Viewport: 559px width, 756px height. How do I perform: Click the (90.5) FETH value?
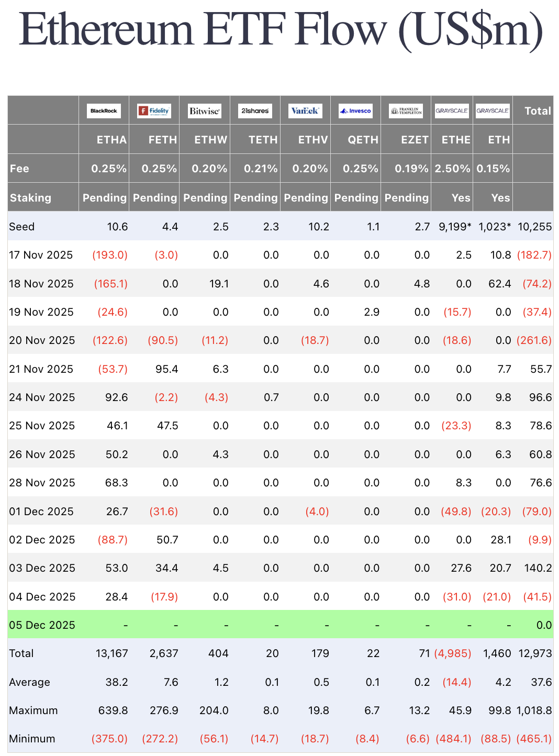[x=163, y=340]
